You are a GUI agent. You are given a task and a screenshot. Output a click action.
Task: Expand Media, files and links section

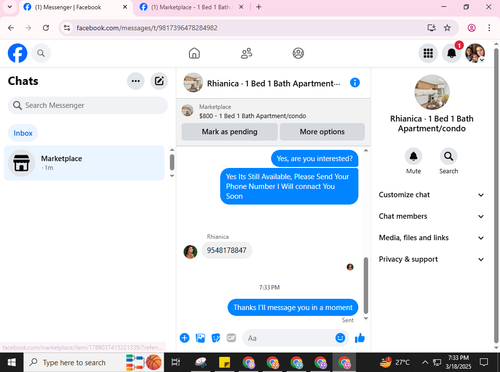point(431,238)
